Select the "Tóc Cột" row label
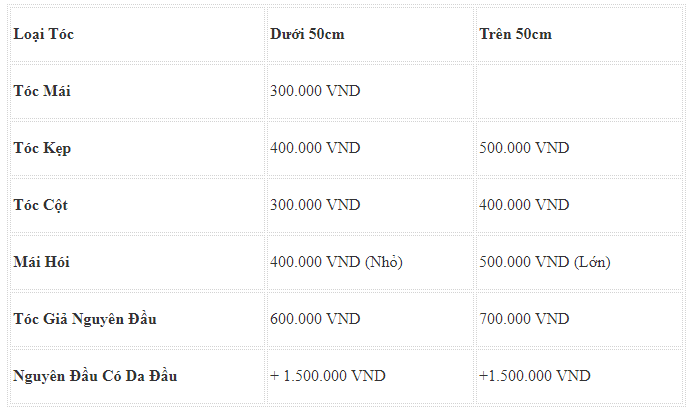Image resolution: width=696 pixels, height=419 pixels. [41, 205]
